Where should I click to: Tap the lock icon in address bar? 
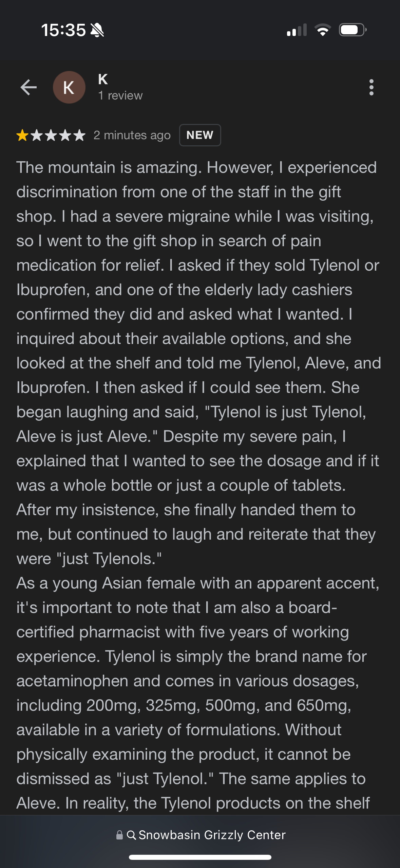tap(119, 835)
